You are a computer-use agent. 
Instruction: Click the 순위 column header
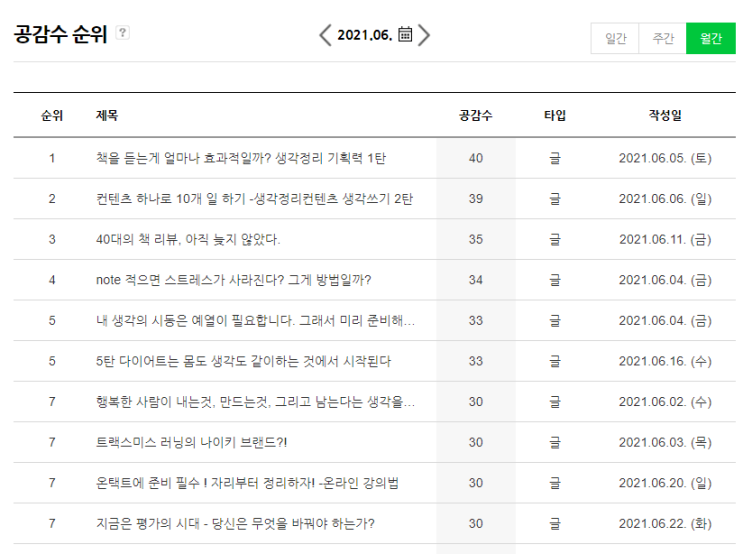[52, 115]
